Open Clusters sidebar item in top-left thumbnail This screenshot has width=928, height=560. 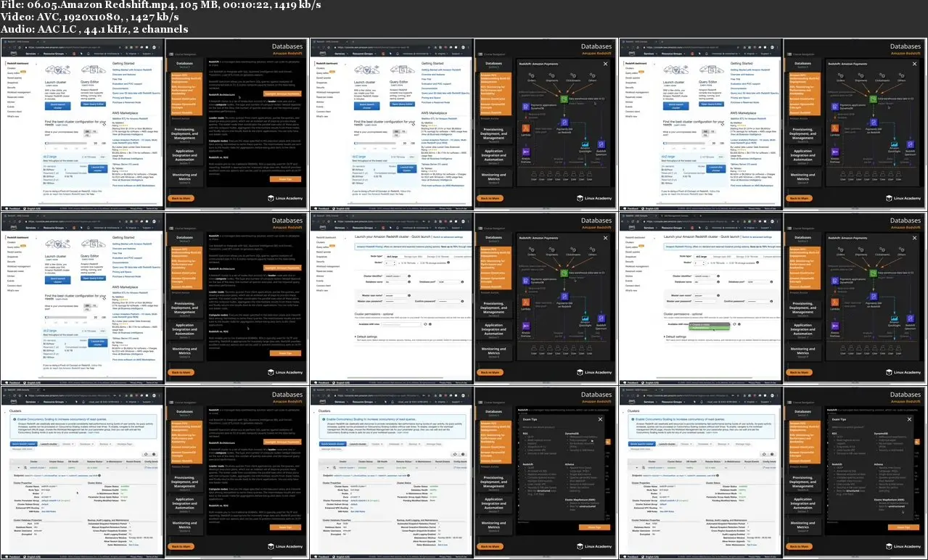[x=12, y=67]
